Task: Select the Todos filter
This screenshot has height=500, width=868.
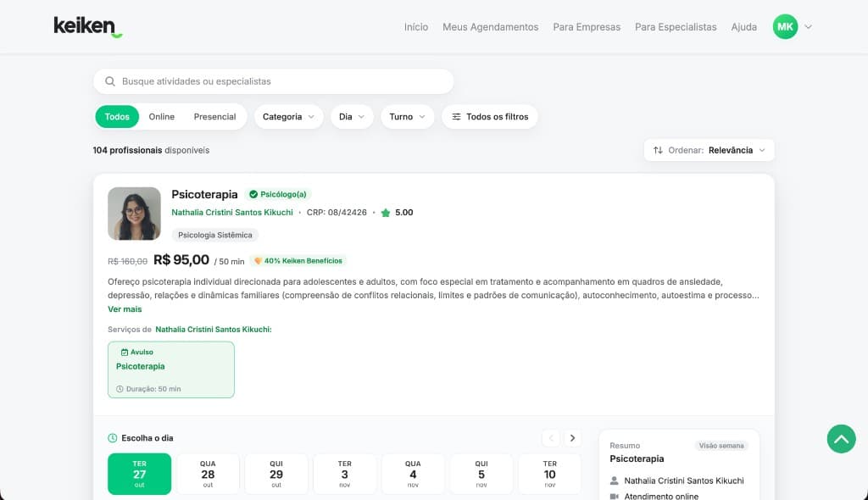Action: [x=117, y=117]
